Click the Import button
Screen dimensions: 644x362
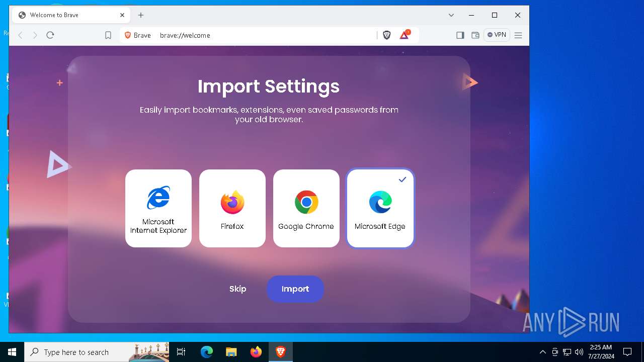tap(295, 289)
